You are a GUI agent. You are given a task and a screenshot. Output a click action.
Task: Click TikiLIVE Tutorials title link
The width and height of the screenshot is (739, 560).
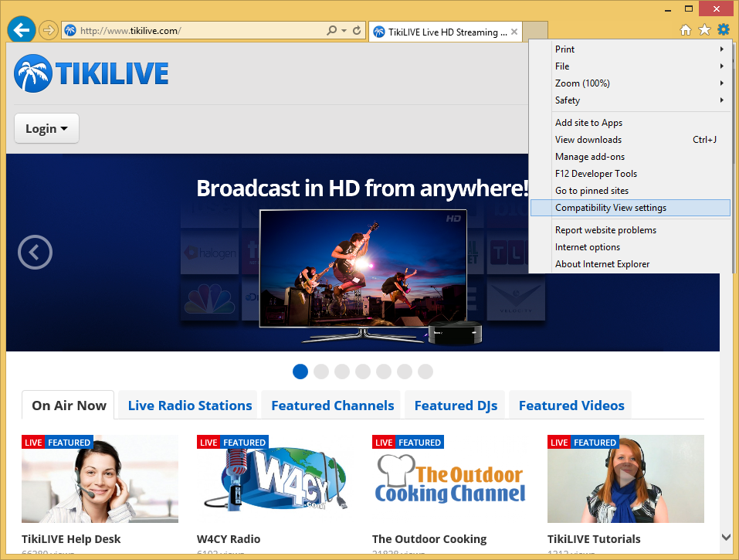pyautogui.click(x=594, y=539)
